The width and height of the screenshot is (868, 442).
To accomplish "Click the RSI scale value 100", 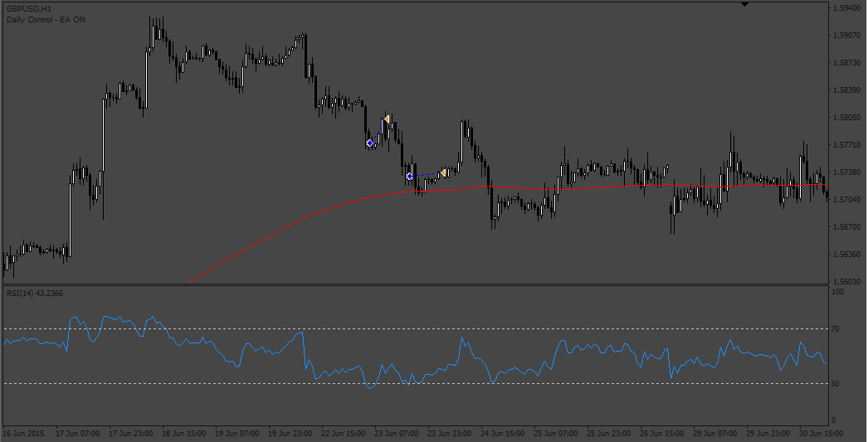I will click(x=838, y=292).
